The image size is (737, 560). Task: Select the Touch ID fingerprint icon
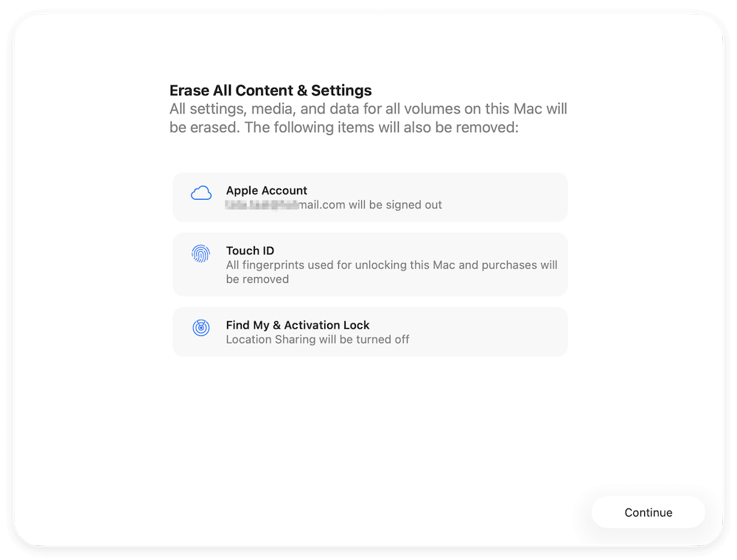point(200,253)
